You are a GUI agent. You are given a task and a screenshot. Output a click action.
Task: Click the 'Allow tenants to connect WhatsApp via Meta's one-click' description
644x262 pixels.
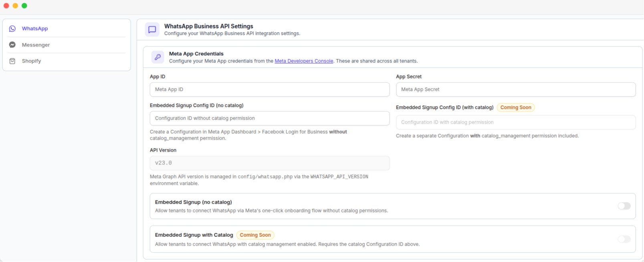tap(271, 211)
